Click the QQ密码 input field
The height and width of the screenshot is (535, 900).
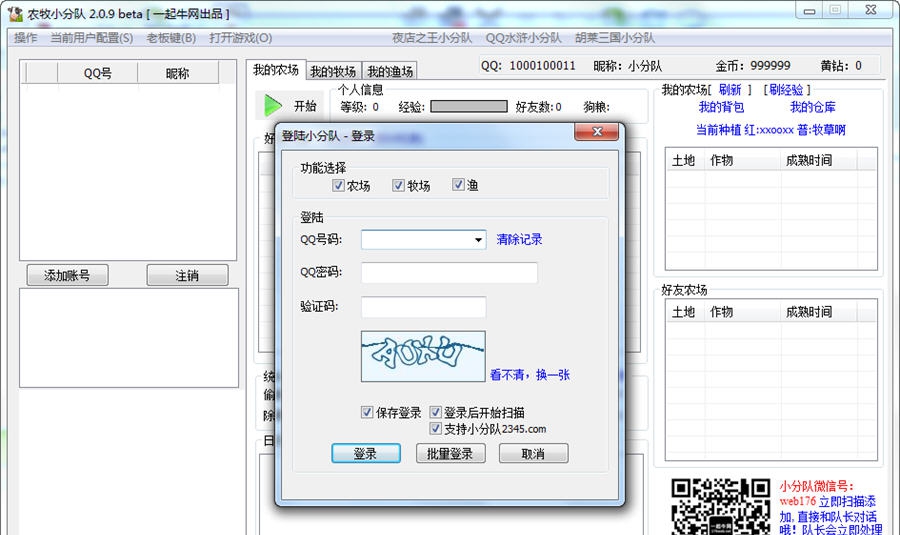pos(449,273)
